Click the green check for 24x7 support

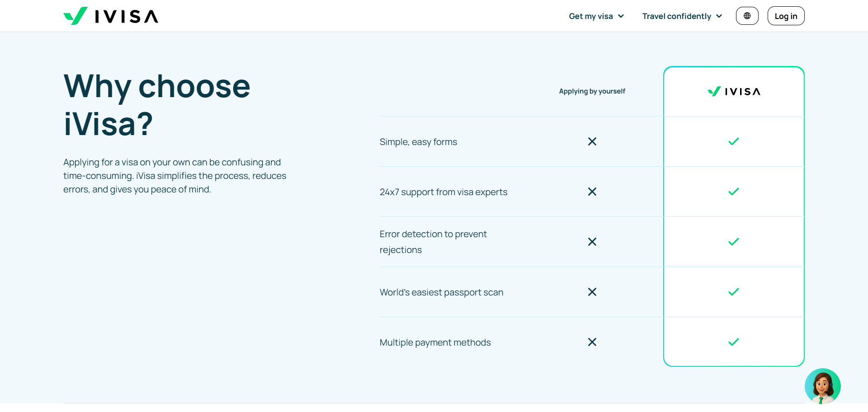point(733,192)
